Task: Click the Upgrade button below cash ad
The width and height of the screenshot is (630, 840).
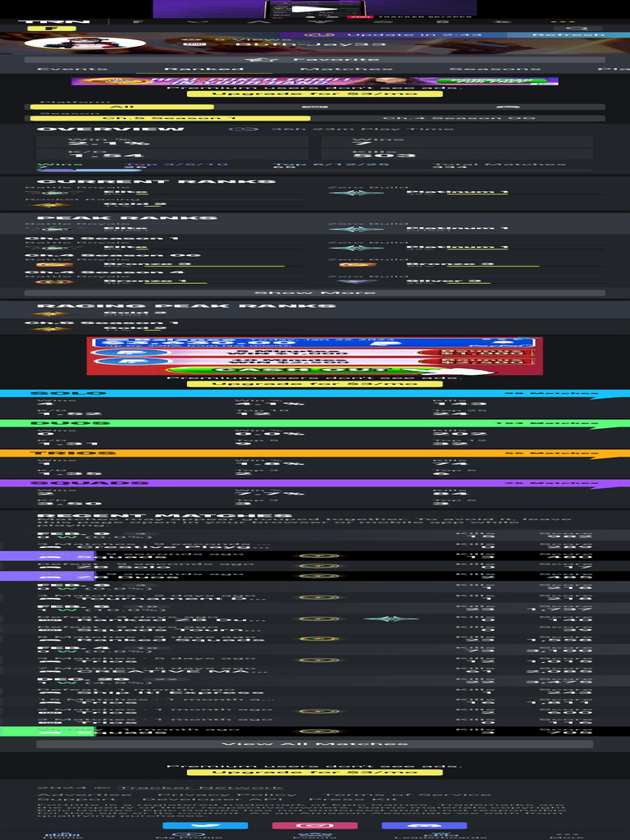Action: coord(315,384)
